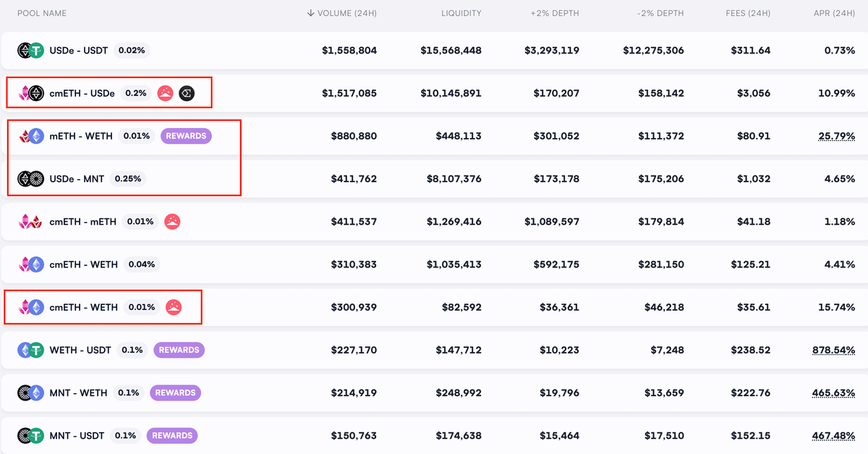Click REWARDS badge on WETH - USDT pool
This screenshot has width=868, height=454.
tap(179, 350)
